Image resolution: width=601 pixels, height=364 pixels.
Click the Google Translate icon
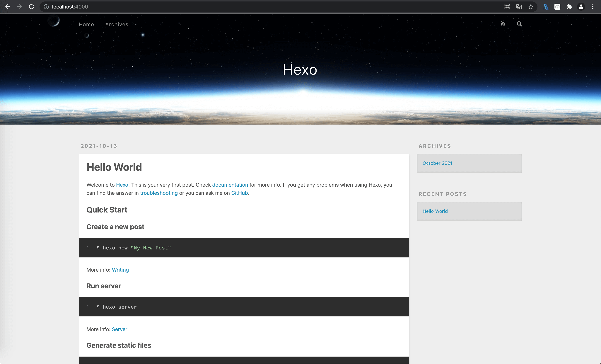point(519,7)
